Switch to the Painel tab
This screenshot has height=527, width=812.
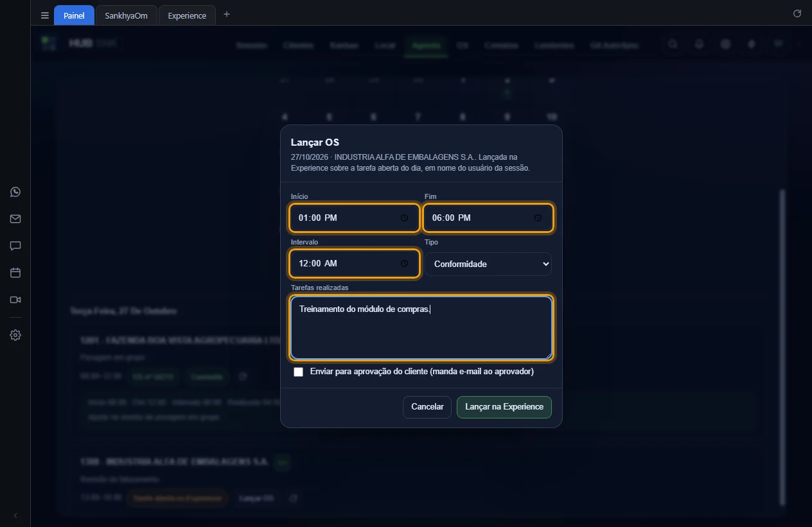click(x=74, y=15)
